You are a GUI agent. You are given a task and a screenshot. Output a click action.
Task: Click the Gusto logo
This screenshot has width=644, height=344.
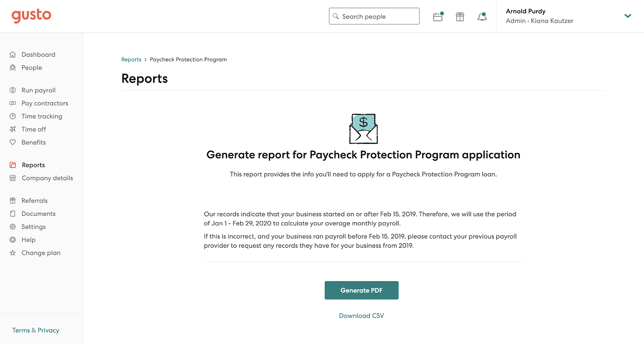[31, 16]
